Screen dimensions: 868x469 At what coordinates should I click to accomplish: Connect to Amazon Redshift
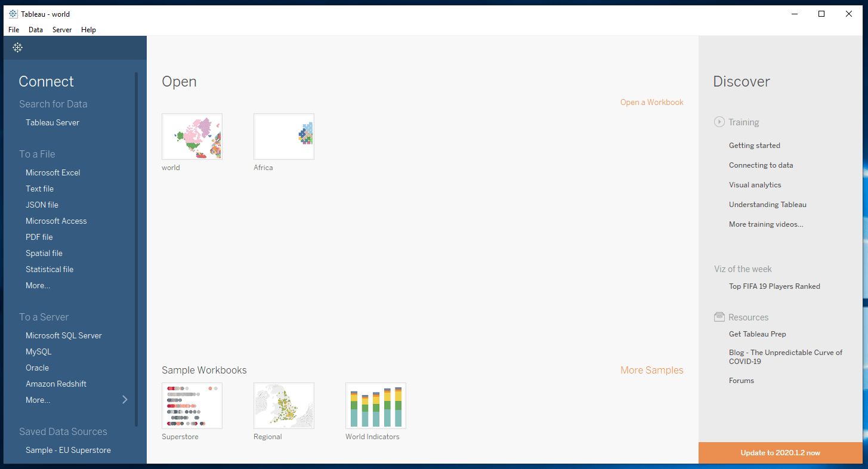56,384
